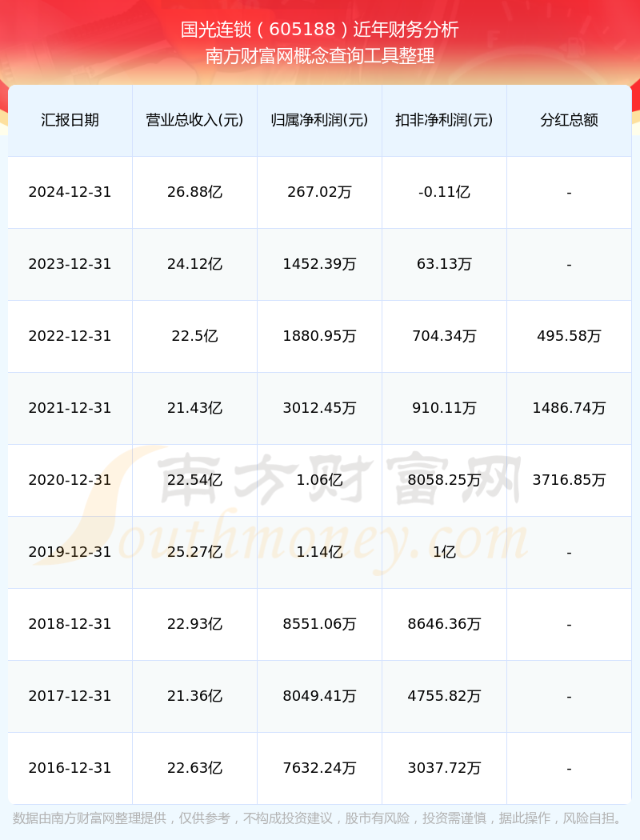Click net profit value 8551.06万
This screenshot has width=640, height=840.
[x=320, y=624]
